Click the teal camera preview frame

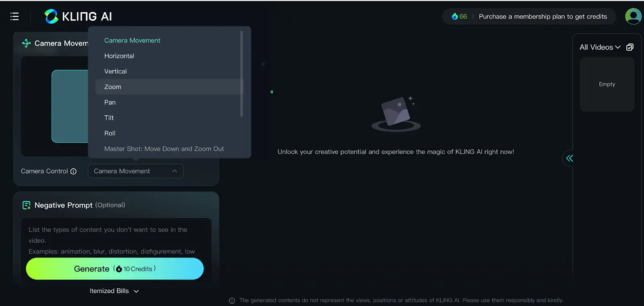[x=70, y=106]
